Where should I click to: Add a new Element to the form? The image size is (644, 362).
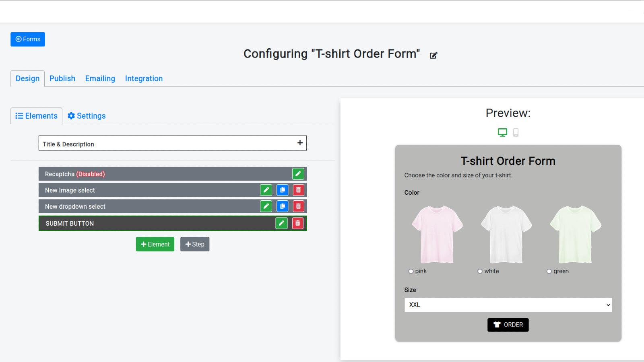click(155, 244)
